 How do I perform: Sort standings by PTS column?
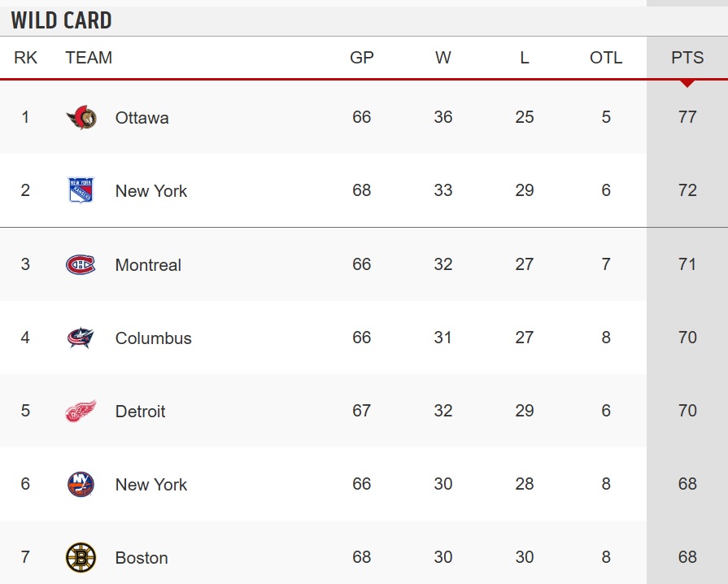(687, 58)
